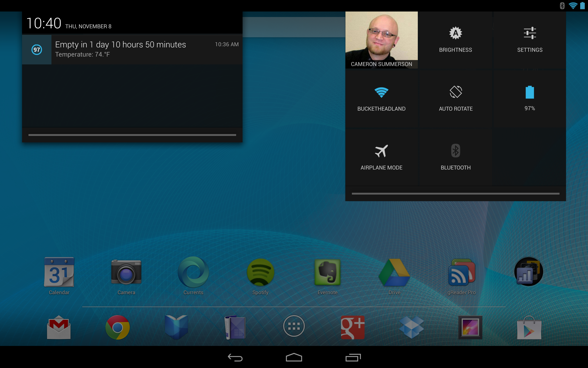Viewport: 588px width, 368px height.
Task: Tap the notification shade bottom handle bar
Action: pos(132,135)
